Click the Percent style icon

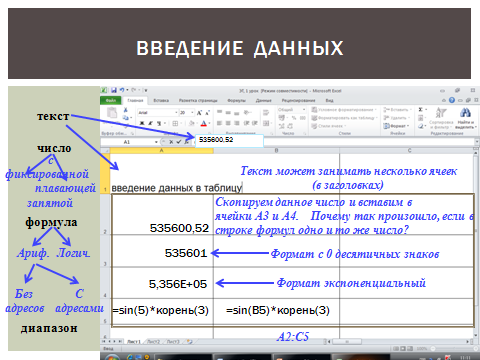(x=294, y=118)
